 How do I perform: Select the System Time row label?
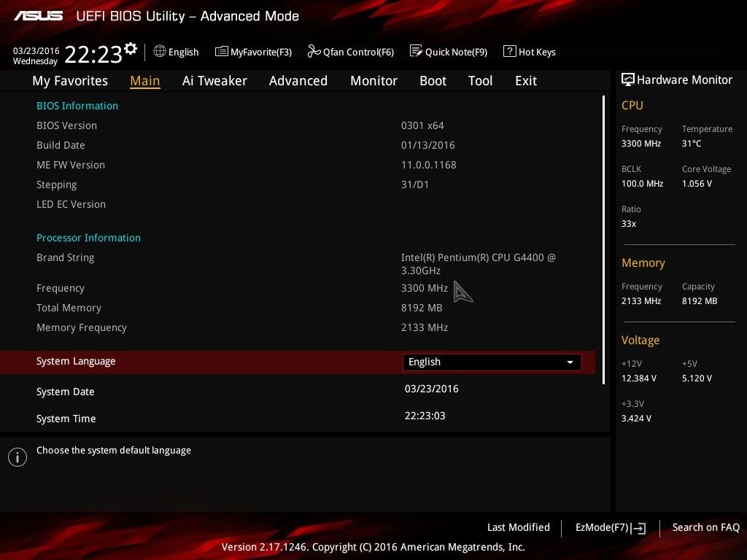coord(66,419)
